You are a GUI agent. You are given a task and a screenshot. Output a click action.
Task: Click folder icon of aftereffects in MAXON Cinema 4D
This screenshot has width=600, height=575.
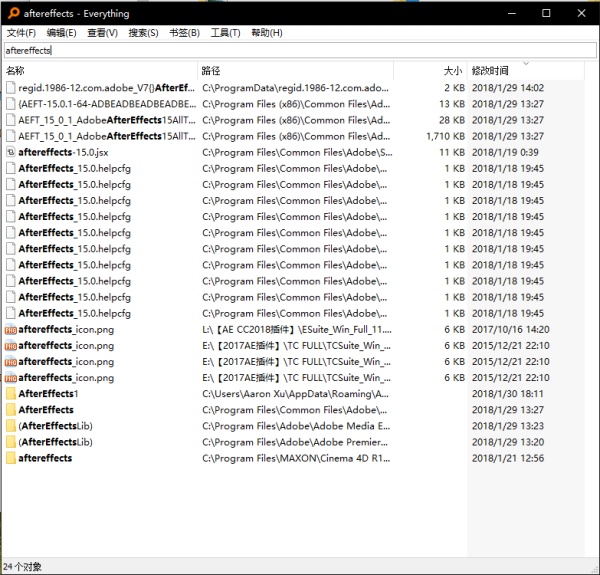click(x=11, y=458)
